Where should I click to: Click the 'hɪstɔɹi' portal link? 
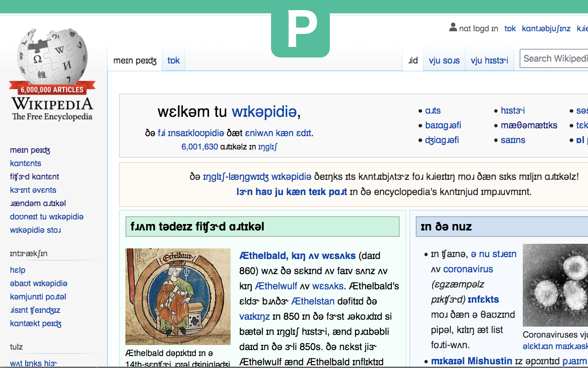[512, 110]
